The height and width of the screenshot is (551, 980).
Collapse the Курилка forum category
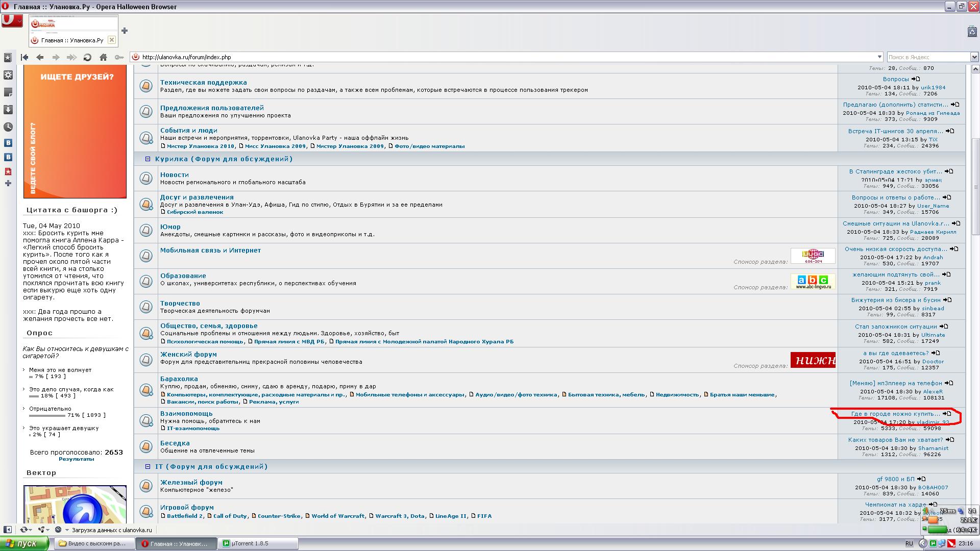(x=148, y=159)
